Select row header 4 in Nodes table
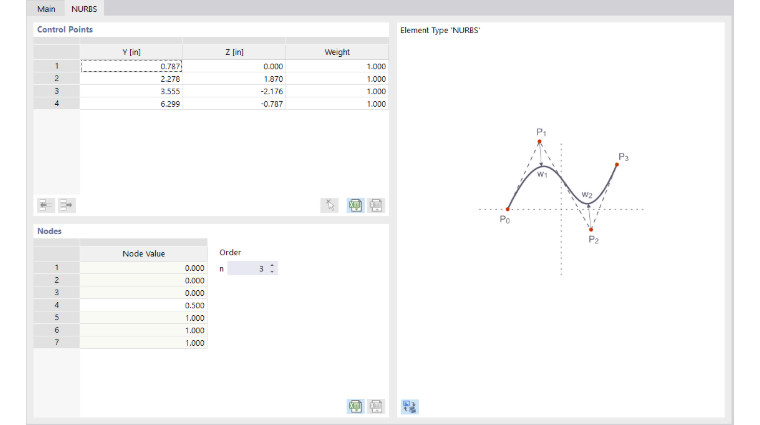 pos(57,305)
